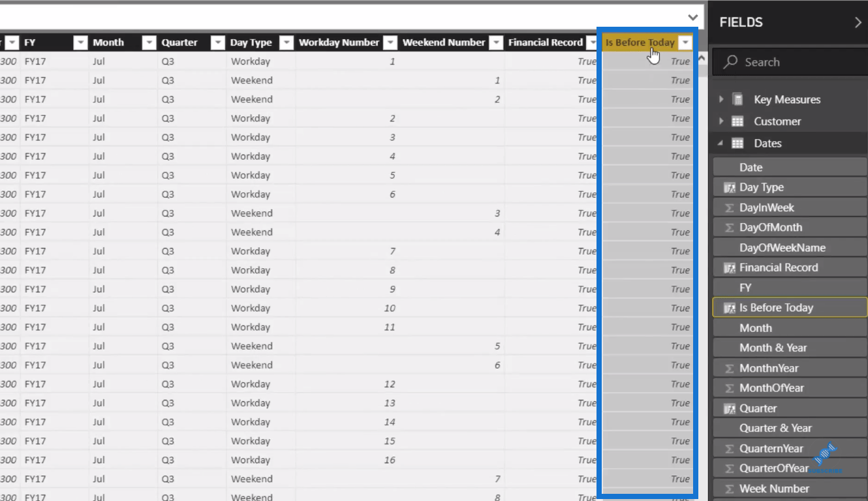Select the Week Number field
The image size is (868, 501).
click(790, 488)
